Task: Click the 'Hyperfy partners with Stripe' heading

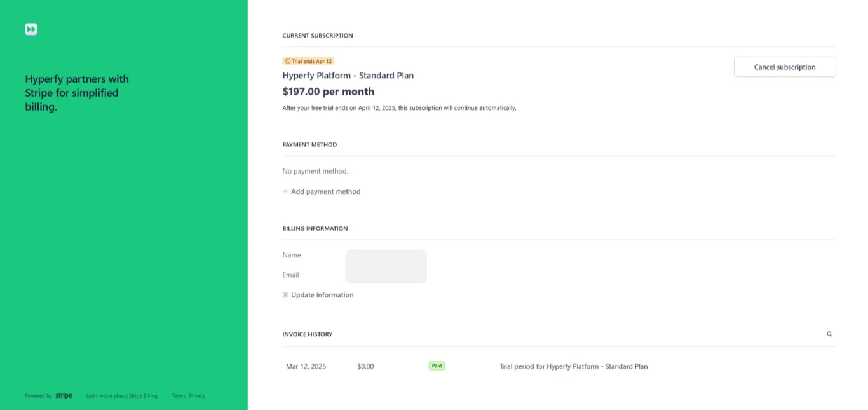Action: click(x=77, y=93)
